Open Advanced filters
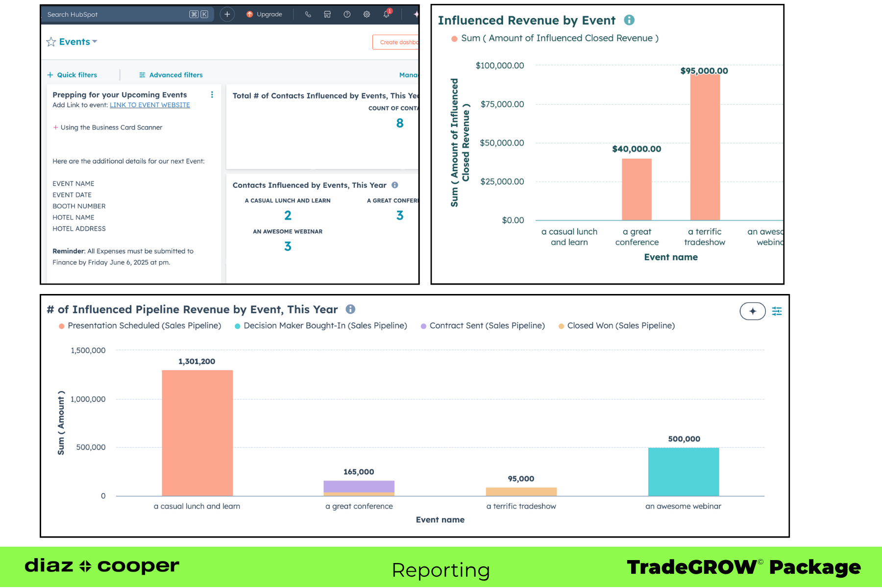Screen dimensions: 882x588 171,74
